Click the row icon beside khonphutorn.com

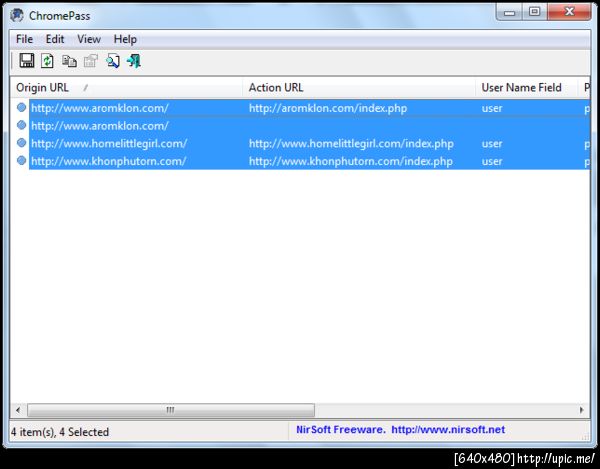pos(21,160)
